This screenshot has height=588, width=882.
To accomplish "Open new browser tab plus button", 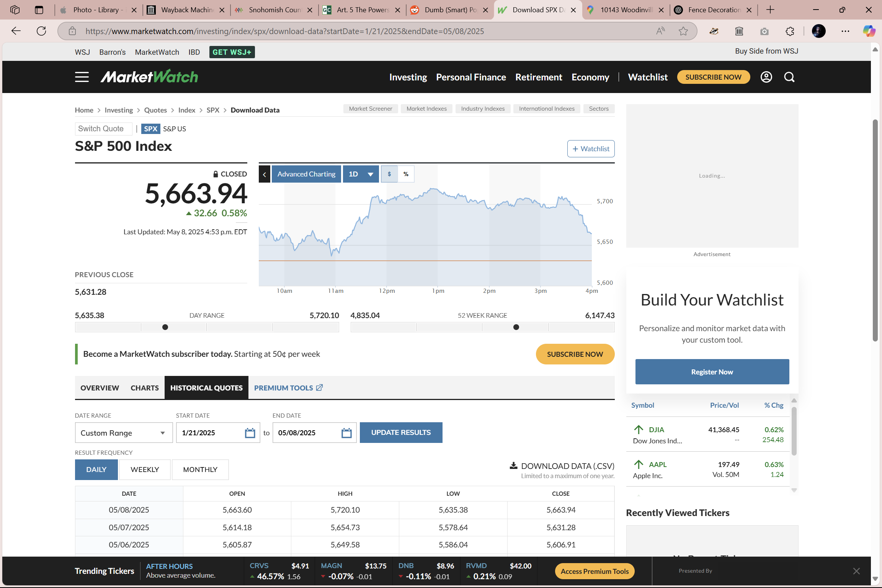I will tap(771, 10).
